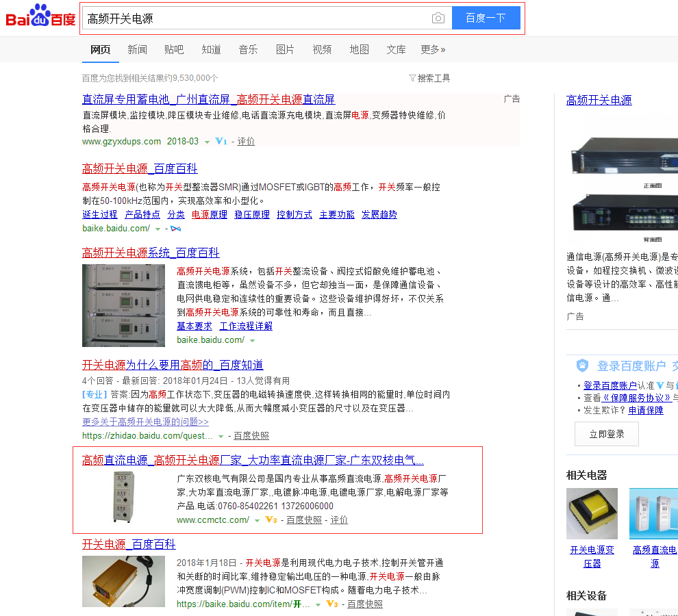Expand the arrow beside zhidao.baidu.com URL
Image resolution: width=678 pixels, height=616 pixels.
pyautogui.click(x=221, y=437)
